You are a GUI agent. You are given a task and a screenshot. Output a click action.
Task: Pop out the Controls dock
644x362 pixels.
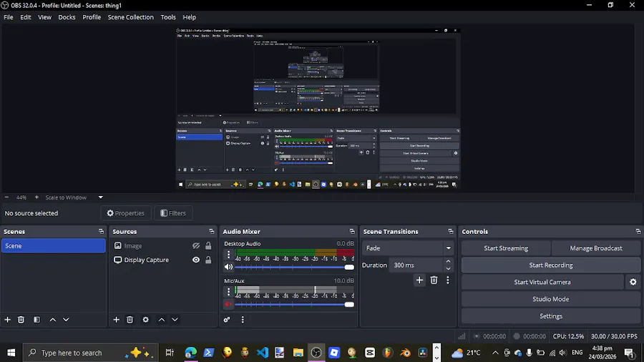pyautogui.click(x=638, y=232)
